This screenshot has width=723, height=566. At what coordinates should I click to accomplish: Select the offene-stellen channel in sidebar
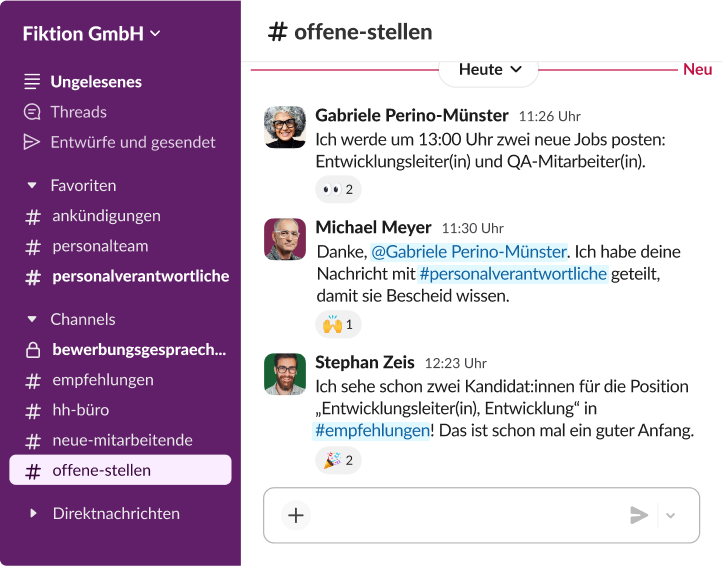tap(120, 470)
